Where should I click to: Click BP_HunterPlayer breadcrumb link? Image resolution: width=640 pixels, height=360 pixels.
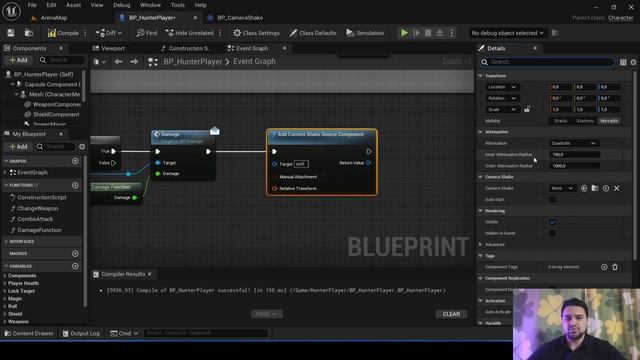pyautogui.click(x=193, y=62)
